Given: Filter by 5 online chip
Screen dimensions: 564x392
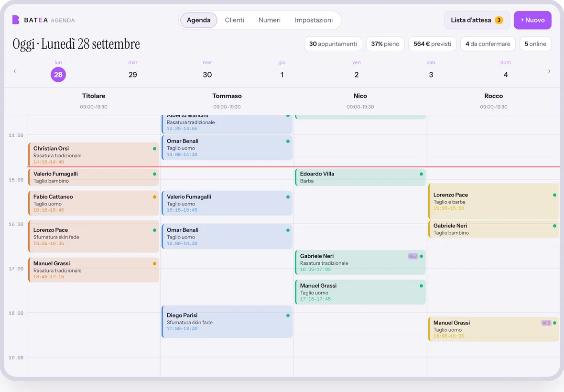Looking at the screenshot, I should click(x=535, y=44).
